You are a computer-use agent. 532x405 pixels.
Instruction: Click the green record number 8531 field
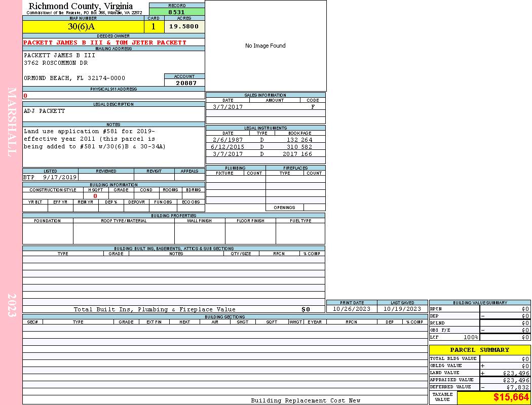tap(176, 12)
